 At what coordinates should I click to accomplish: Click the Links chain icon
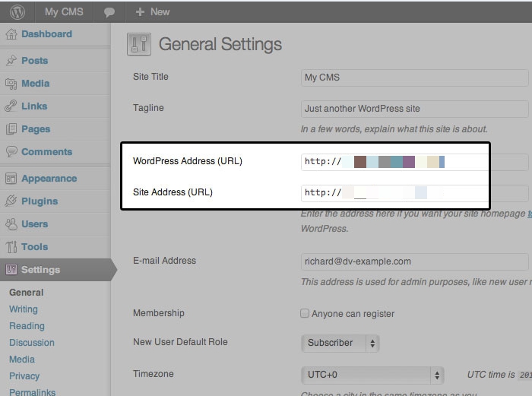pos(11,106)
